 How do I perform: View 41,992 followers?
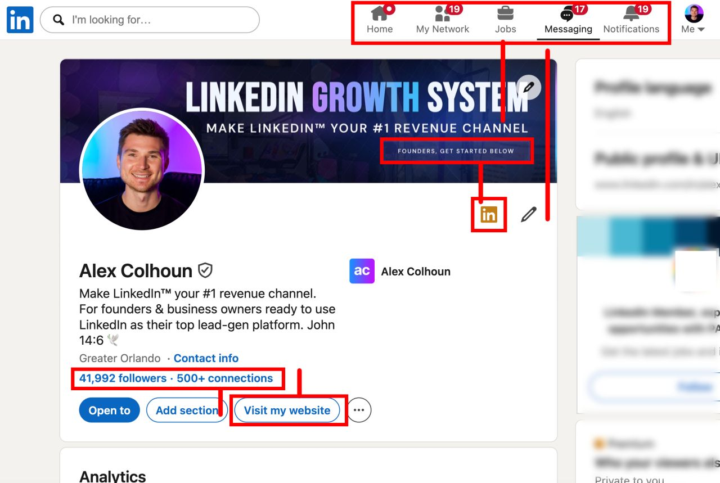pos(123,378)
